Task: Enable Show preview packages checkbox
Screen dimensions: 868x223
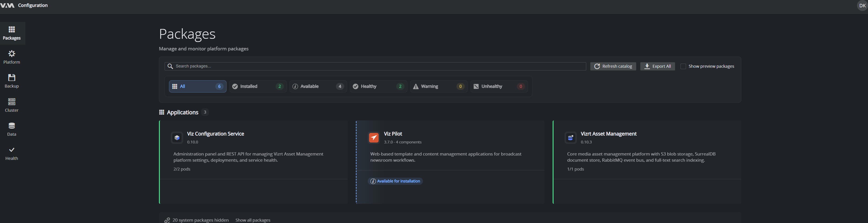Action: point(683,67)
